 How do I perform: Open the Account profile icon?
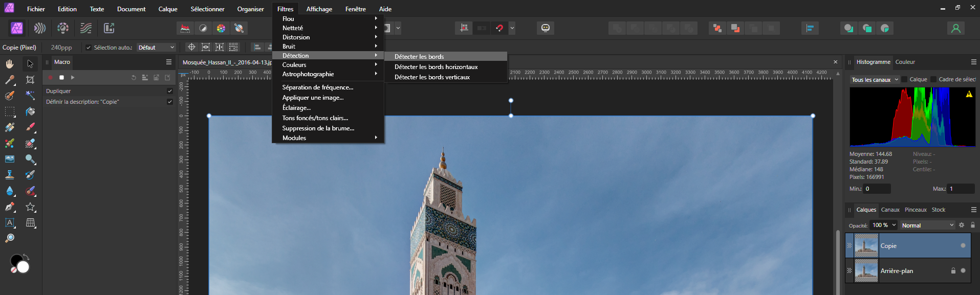click(x=955, y=28)
